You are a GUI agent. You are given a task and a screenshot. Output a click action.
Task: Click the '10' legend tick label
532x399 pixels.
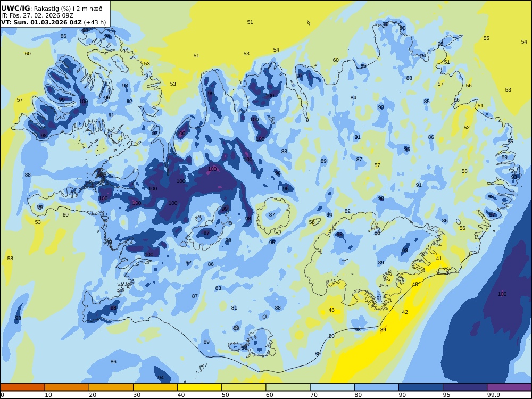48,395
